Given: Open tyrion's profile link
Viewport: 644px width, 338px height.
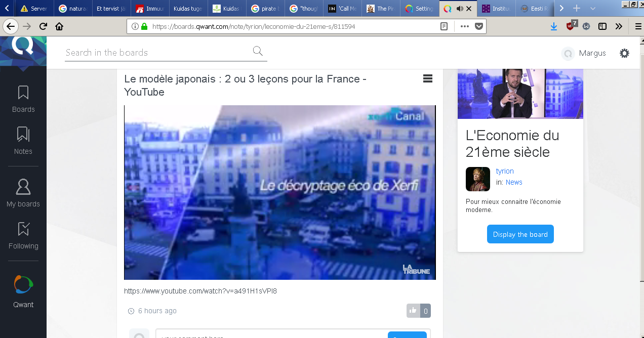Looking at the screenshot, I should click(x=505, y=171).
